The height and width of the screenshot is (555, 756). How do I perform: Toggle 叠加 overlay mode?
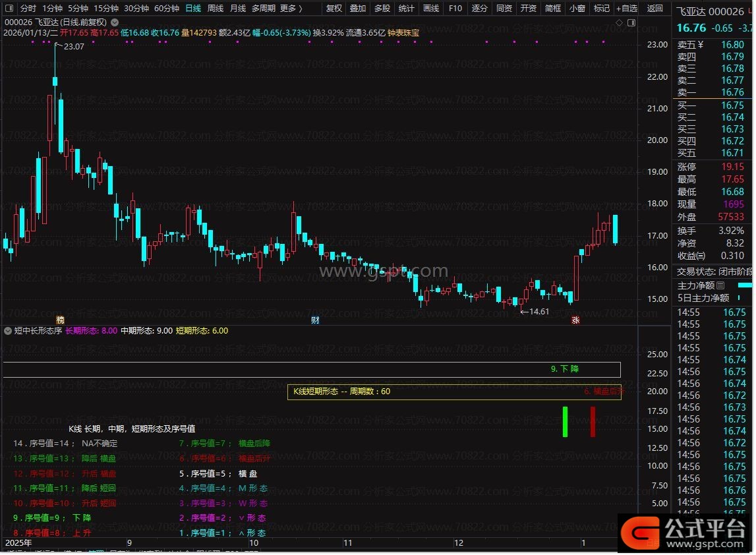[358, 9]
